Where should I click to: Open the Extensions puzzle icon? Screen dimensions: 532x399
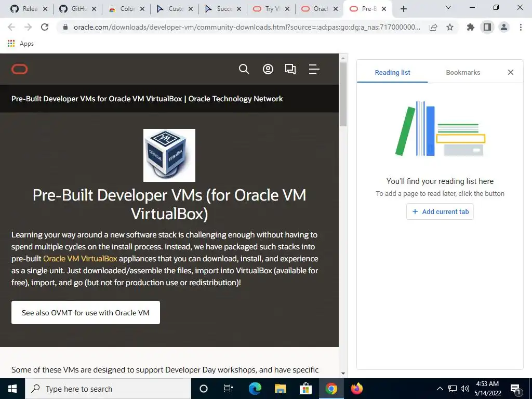(471, 27)
